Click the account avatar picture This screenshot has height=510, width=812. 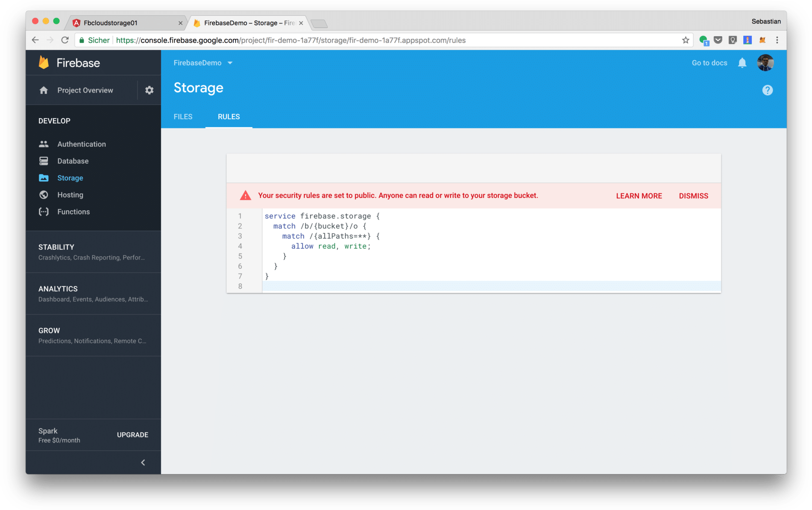765,62
